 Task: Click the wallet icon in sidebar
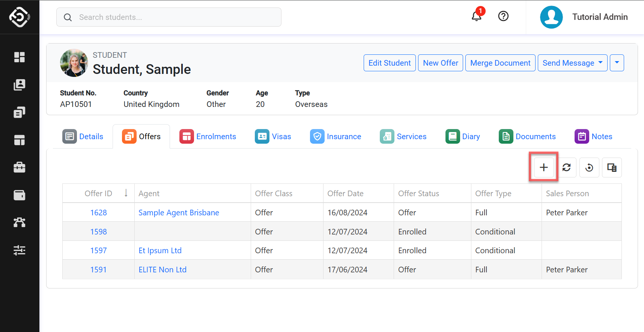coord(20,195)
